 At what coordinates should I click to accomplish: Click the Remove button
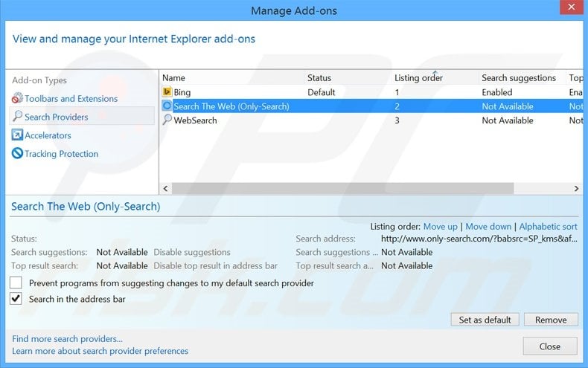click(x=551, y=320)
